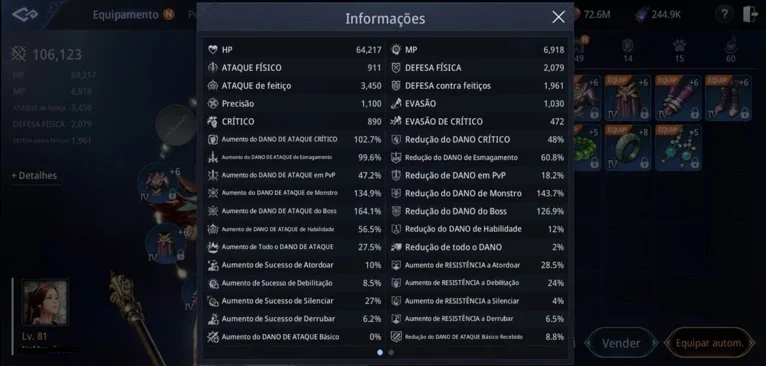Click the exit door icon
Image resolution: width=766 pixels, height=366 pixels.
coord(750,15)
